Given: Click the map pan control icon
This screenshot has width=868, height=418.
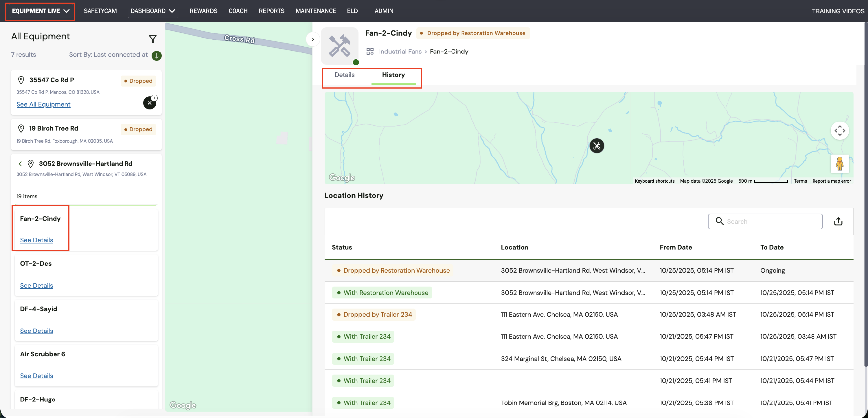Looking at the screenshot, I should [839, 131].
